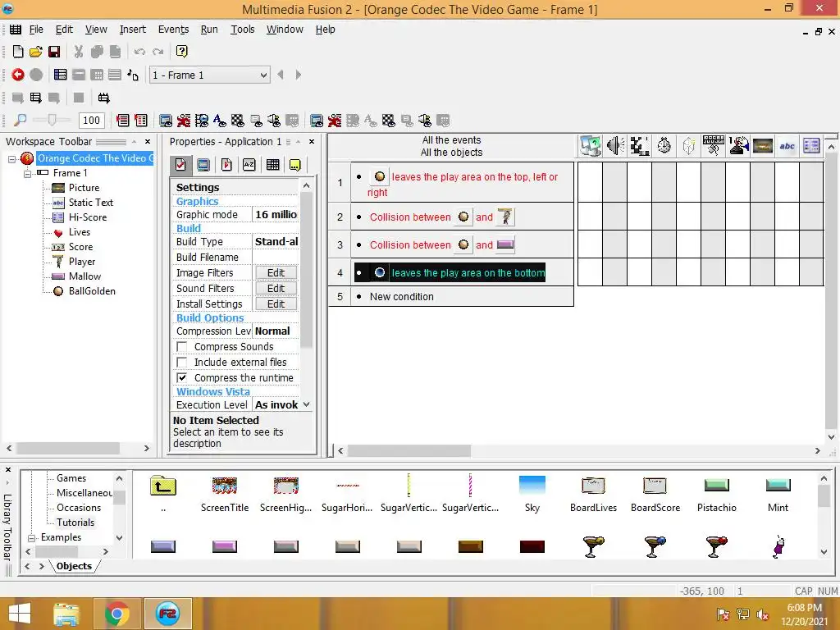Open the ScreenTitle library object
The width and height of the screenshot is (840, 630).
tap(225, 494)
